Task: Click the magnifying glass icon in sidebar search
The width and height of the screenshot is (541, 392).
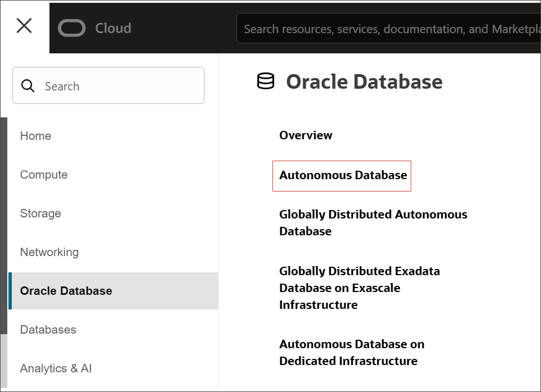Action: (x=28, y=86)
